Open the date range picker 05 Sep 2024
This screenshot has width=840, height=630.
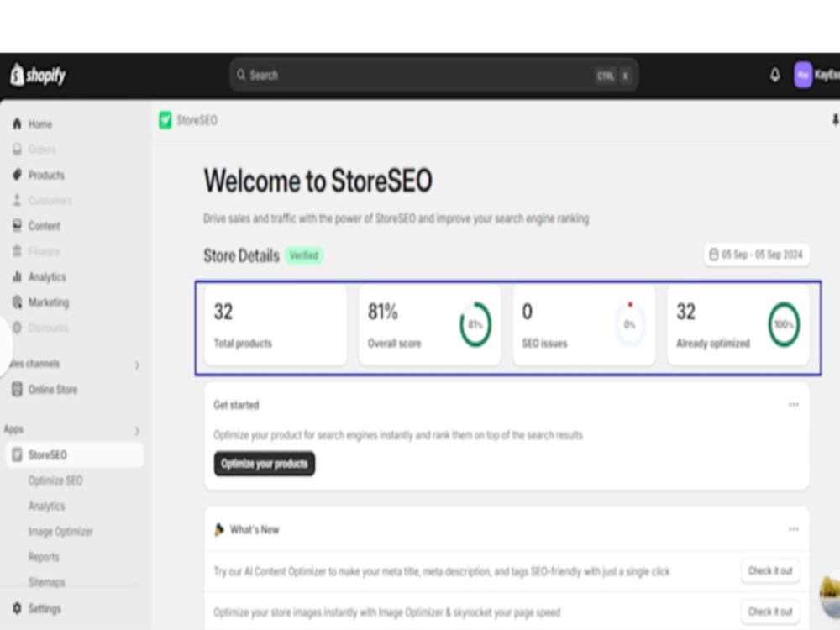click(757, 255)
